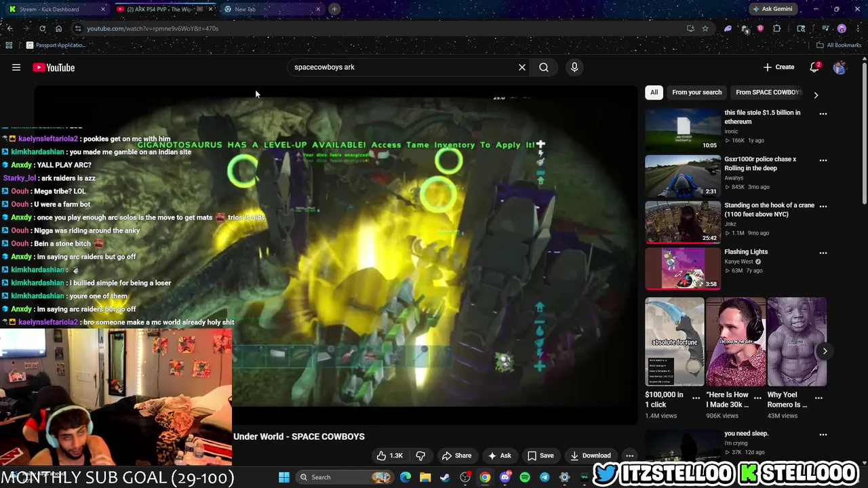The width and height of the screenshot is (868, 488).
Task: Download the Under World video
Action: tap(591, 455)
